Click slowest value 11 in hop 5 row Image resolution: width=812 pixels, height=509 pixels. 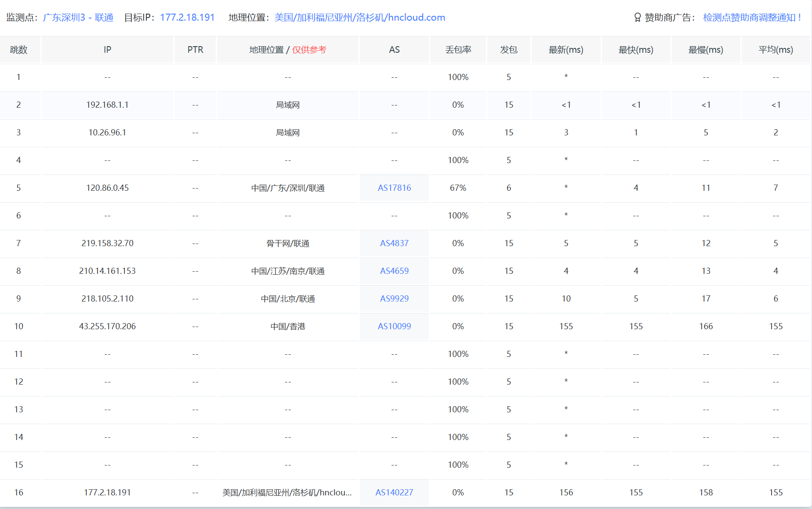706,188
